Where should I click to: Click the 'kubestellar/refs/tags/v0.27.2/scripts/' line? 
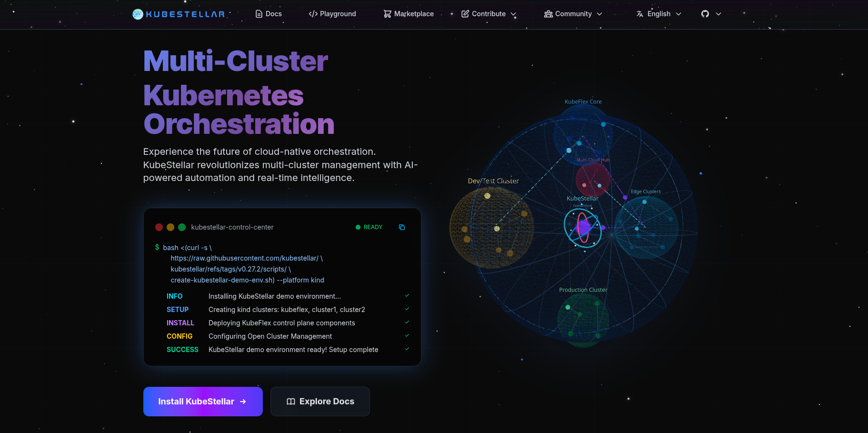click(x=230, y=269)
